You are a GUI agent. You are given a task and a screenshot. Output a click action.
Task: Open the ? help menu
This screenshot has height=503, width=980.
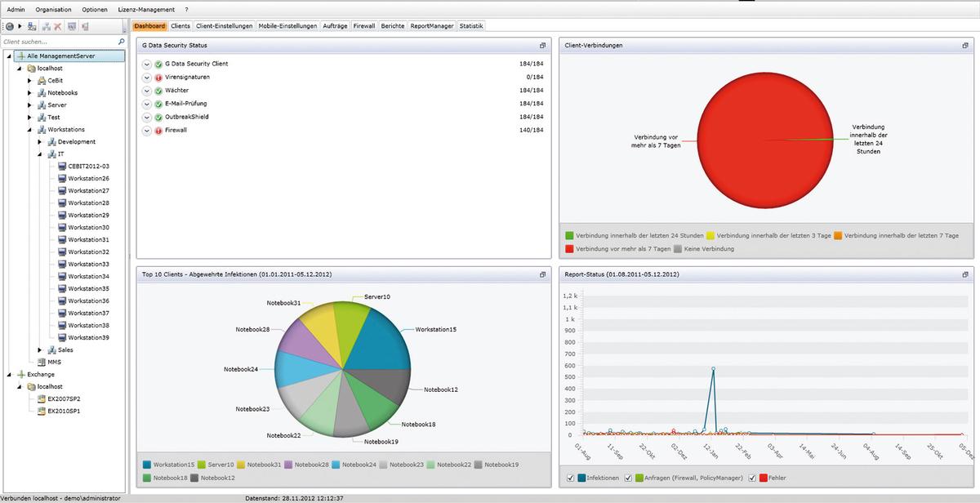pyautogui.click(x=186, y=9)
